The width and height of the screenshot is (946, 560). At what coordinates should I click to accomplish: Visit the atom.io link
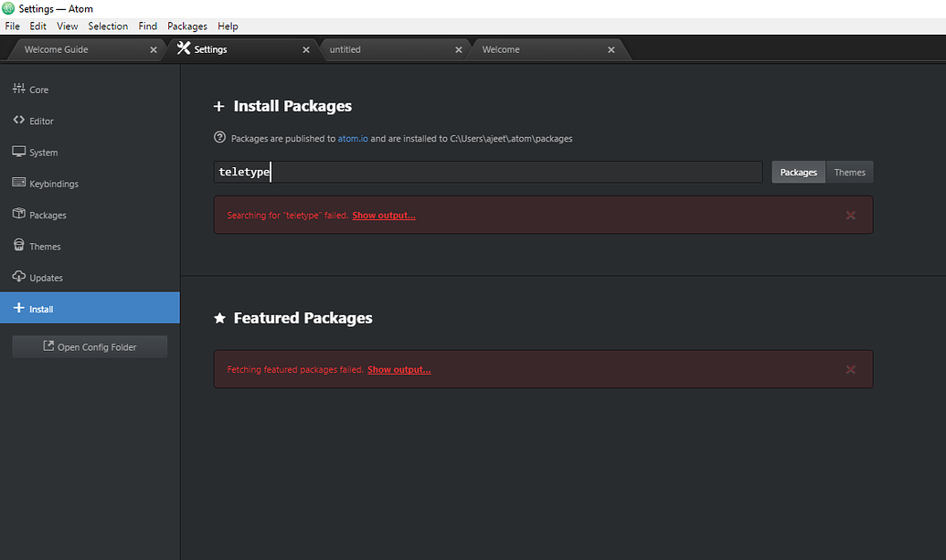353,138
